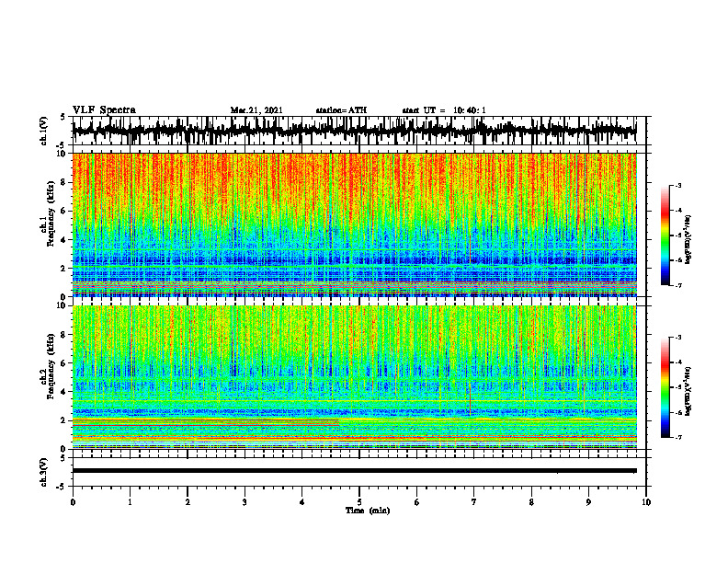Click the "ch.3(V)" axis label

point(44,472)
